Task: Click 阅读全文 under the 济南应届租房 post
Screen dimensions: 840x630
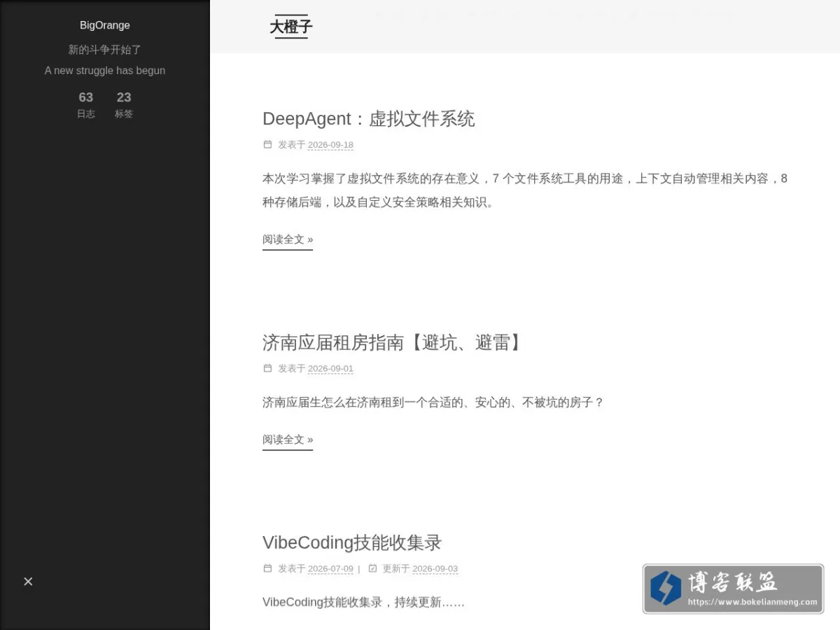Action: [288, 440]
